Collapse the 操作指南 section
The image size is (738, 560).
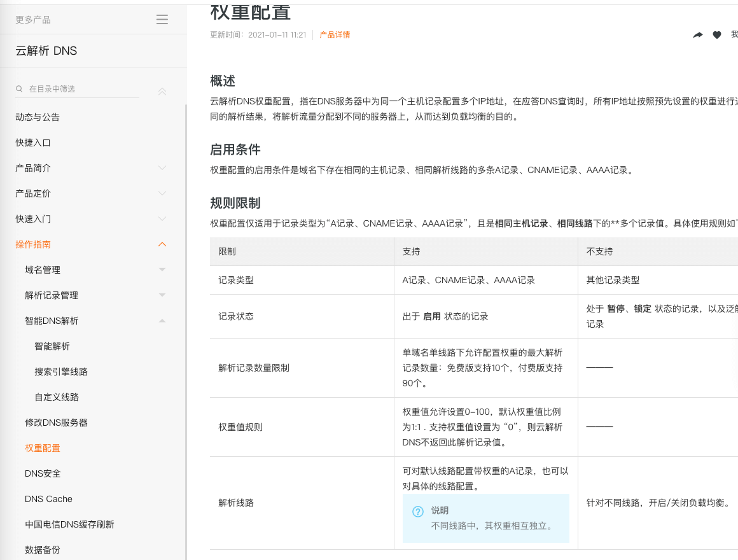click(x=162, y=244)
